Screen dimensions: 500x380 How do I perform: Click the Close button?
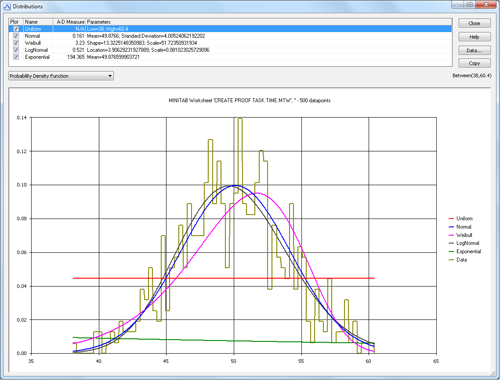(474, 23)
